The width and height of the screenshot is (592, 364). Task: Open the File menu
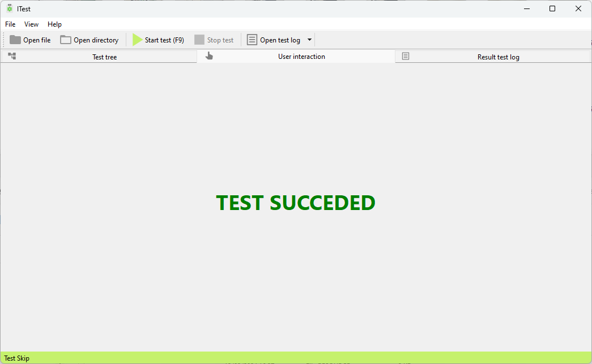(10, 24)
